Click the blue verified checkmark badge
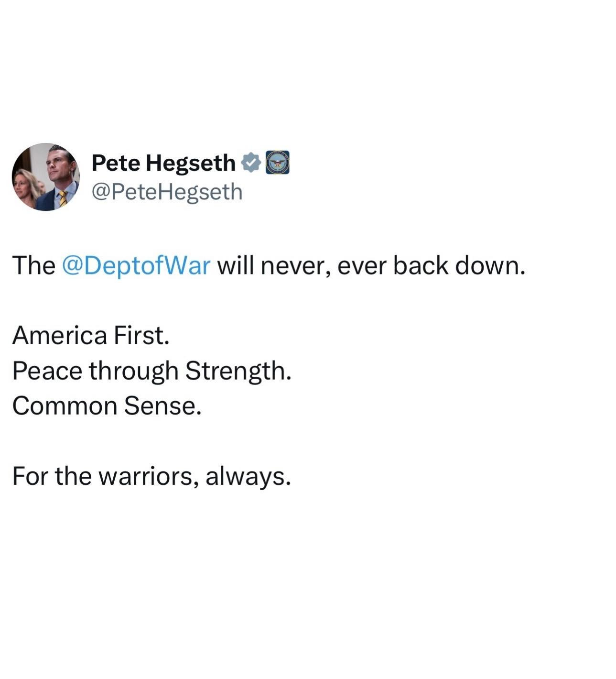 pos(250,163)
